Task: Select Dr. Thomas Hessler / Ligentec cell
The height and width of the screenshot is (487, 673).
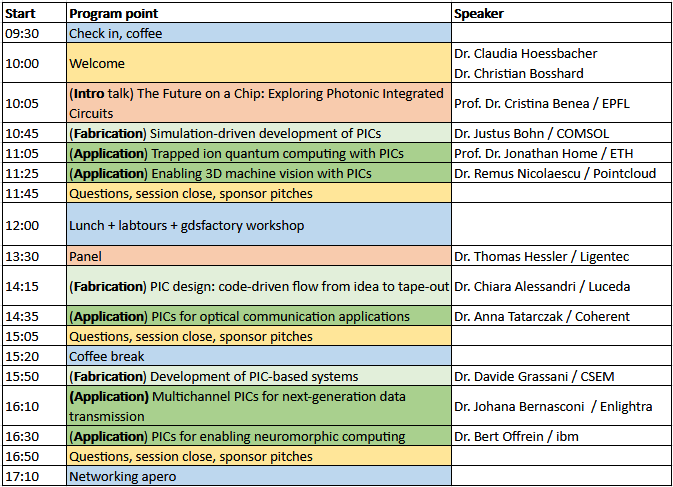Action: coord(561,256)
